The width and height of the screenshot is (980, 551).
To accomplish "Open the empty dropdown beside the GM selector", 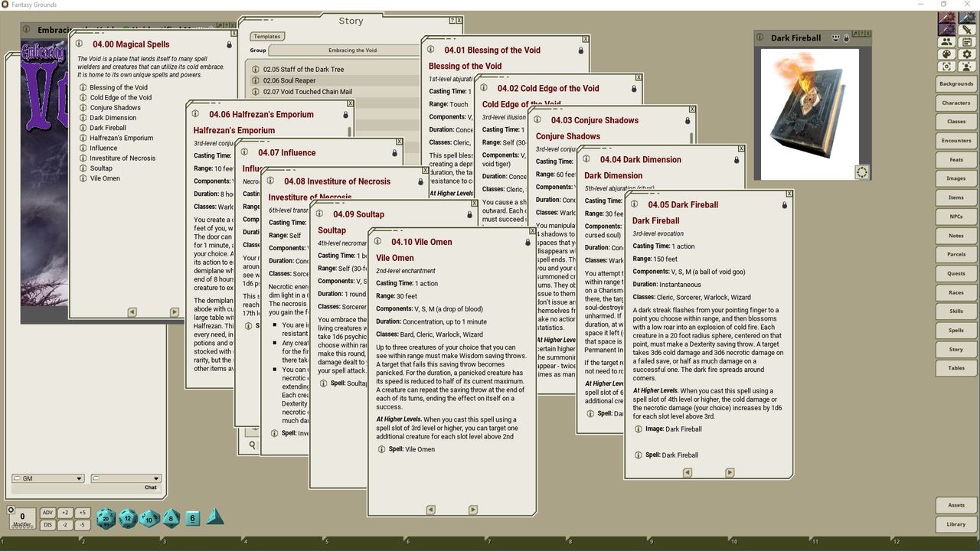I will tap(125, 478).
